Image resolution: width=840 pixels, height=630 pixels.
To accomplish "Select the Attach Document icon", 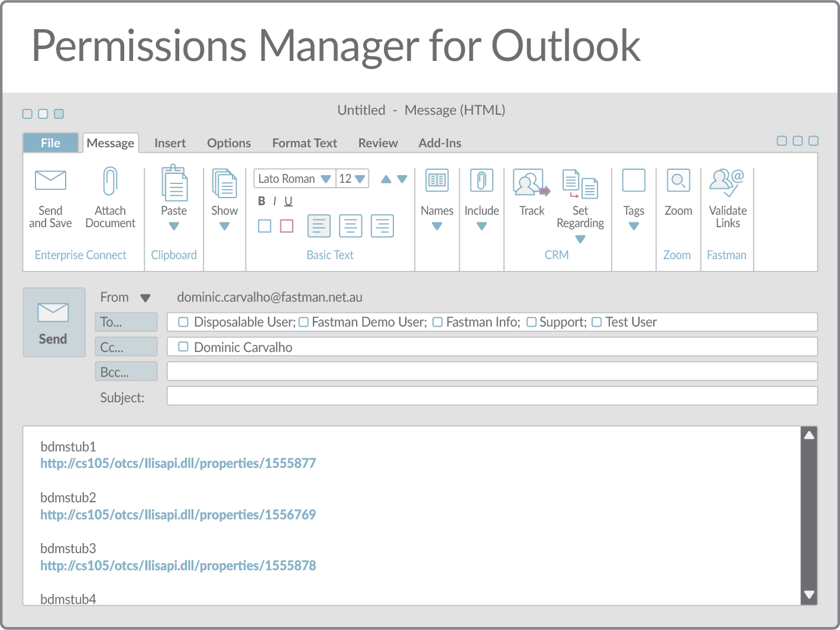I will pyautogui.click(x=110, y=180).
